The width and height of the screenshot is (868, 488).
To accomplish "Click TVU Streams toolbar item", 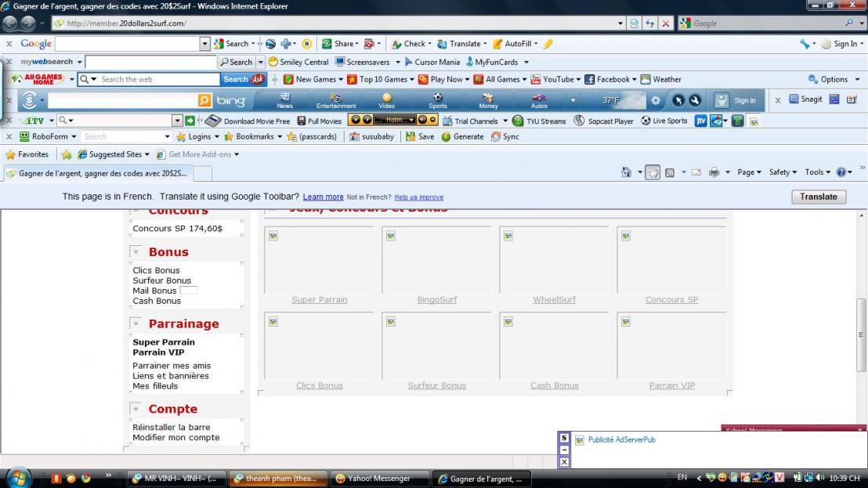I will pyautogui.click(x=539, y=121).
